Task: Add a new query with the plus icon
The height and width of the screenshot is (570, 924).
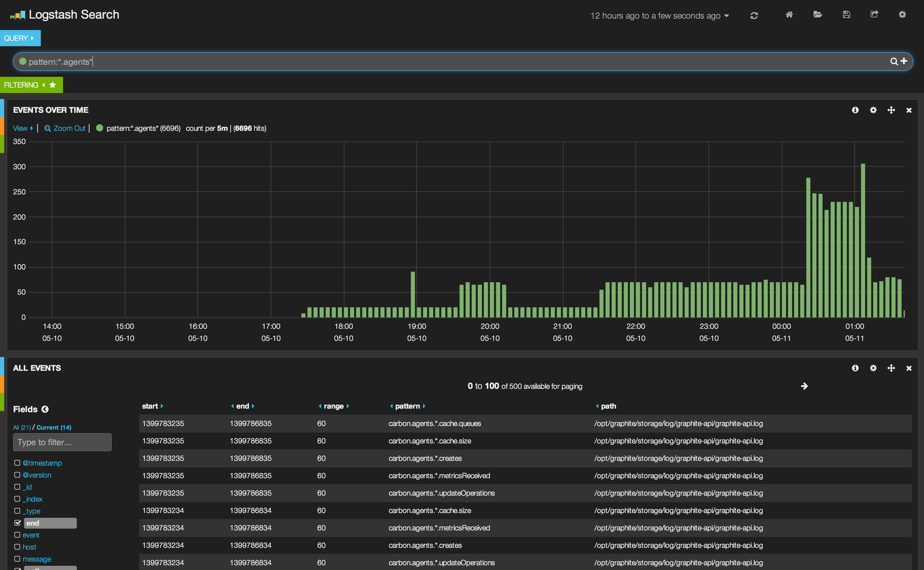Action: coord(904,61)
